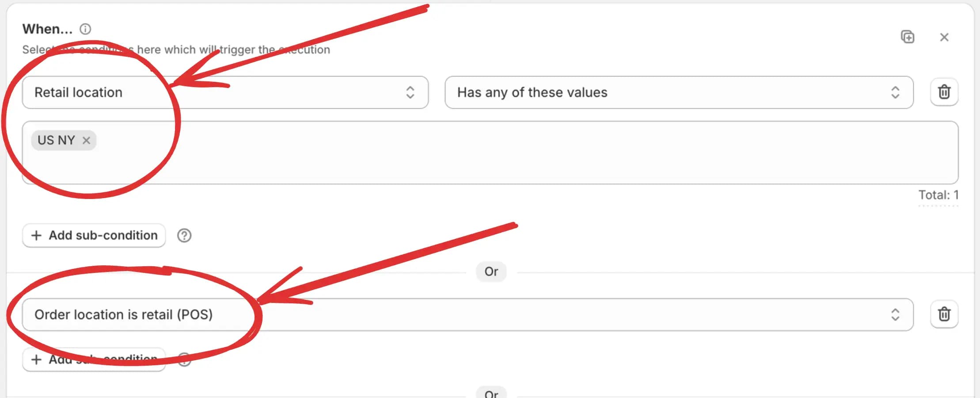
Task: Duplicate this When condition block
Action: click(908, 37)
